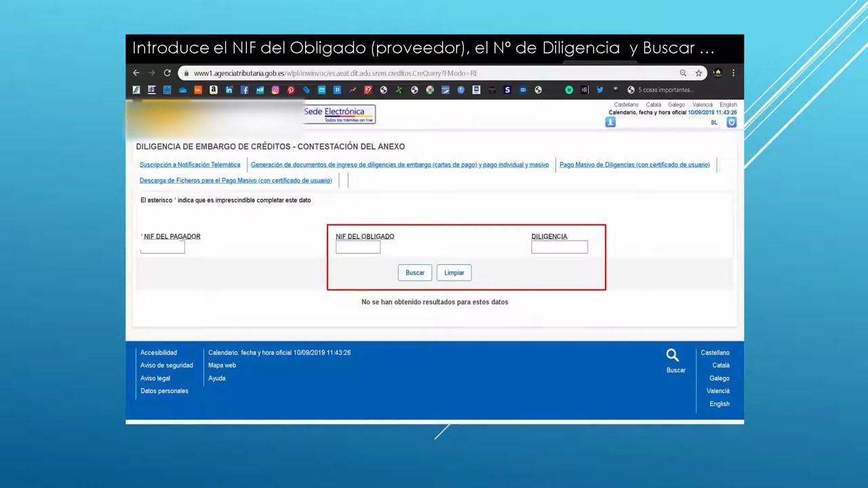Switch language to English
The width and height of the screenshot is (868, 488).
[x=728, y=104]
